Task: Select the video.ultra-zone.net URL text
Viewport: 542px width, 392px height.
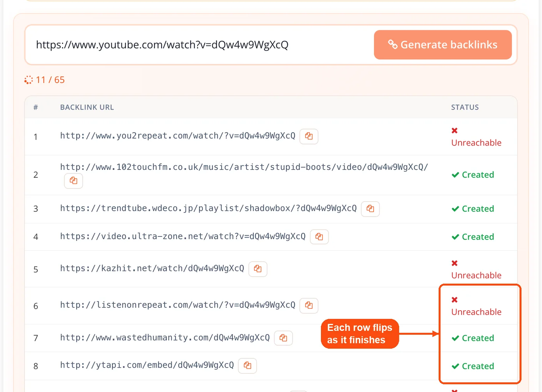Action: (x=183, y=236)
